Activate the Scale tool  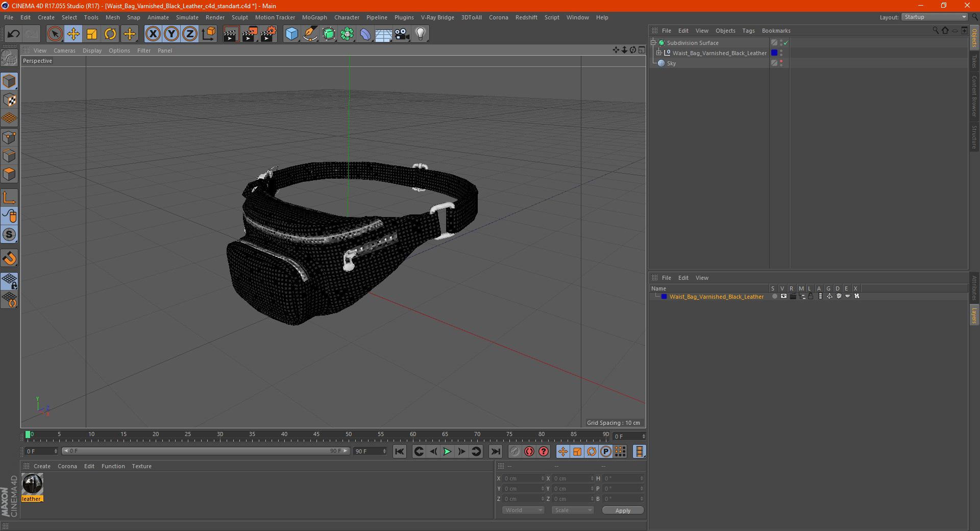point(92,34)
